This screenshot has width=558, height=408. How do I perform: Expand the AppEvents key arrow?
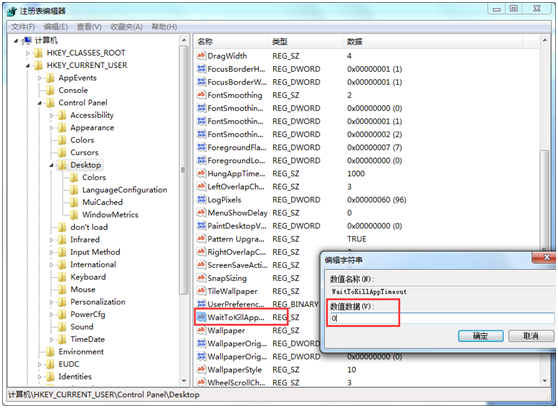click(x=40, y=78)
